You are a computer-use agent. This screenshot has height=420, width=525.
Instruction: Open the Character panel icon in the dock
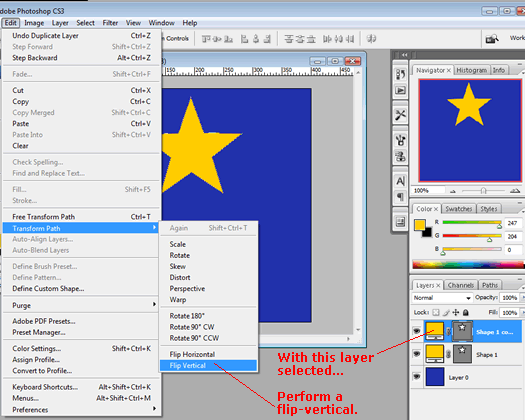[400, 181]
